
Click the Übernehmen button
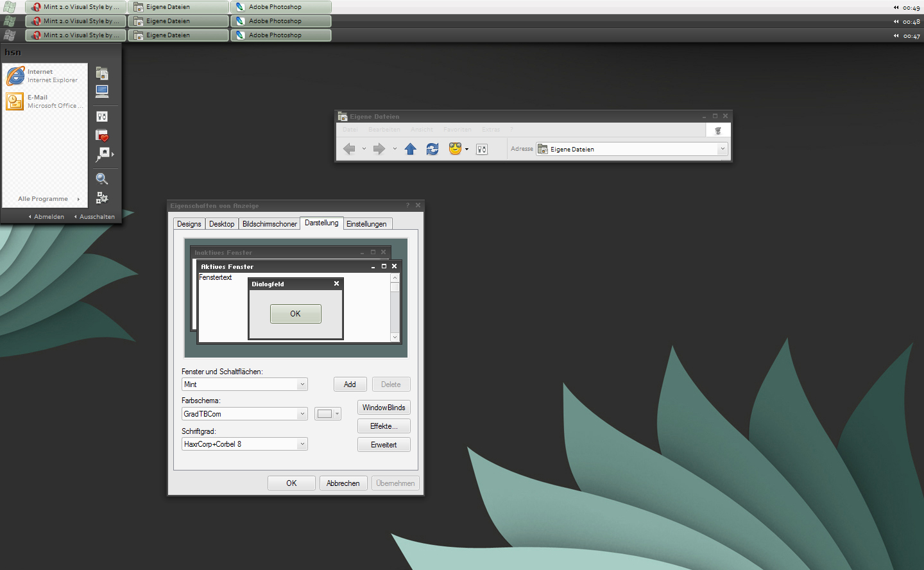pos(395,483)
